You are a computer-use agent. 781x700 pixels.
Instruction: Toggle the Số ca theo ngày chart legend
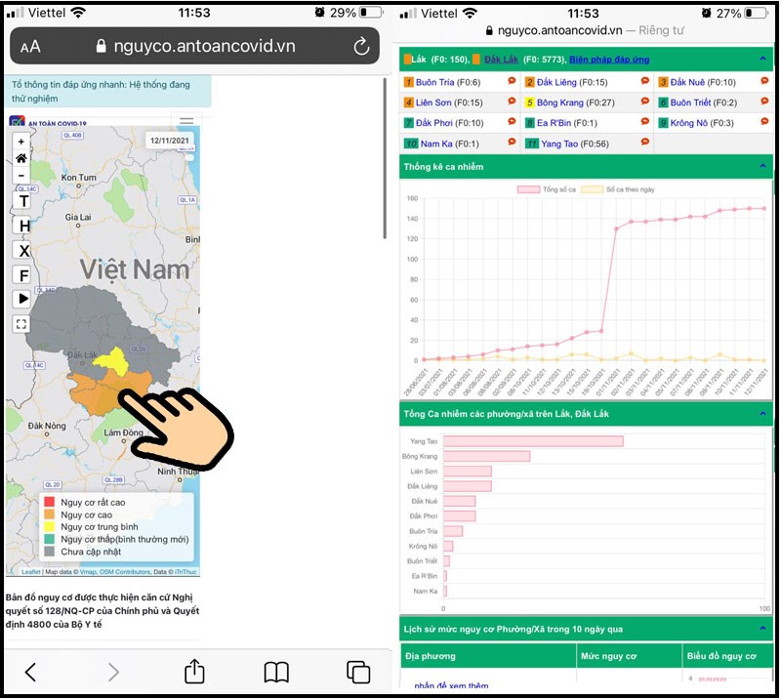click(618, 189)
